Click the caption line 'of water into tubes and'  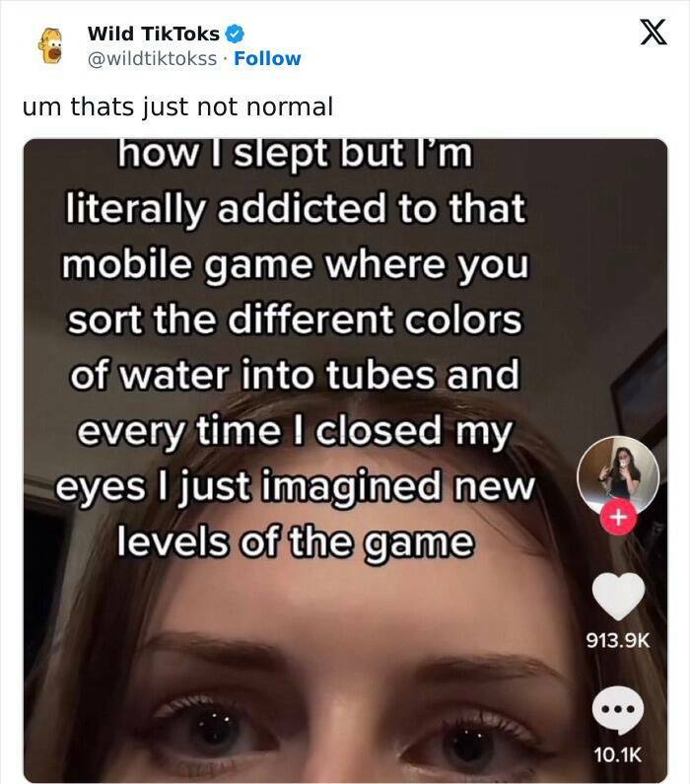[295, 375]
